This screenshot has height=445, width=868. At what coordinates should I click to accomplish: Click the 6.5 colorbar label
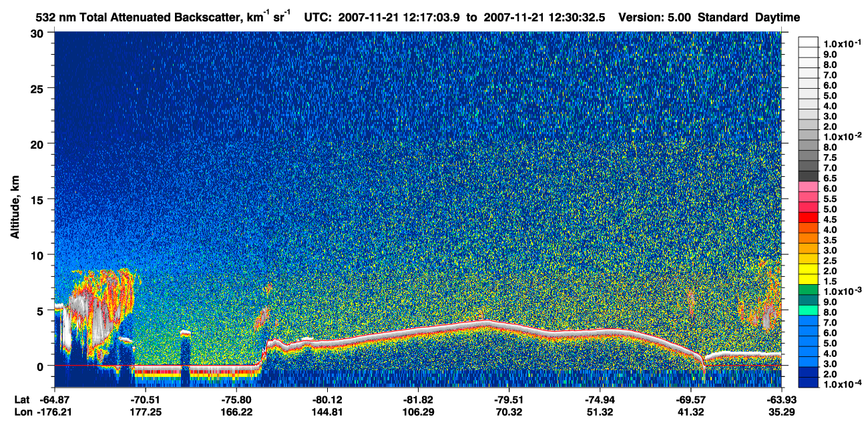click(831, 178)
